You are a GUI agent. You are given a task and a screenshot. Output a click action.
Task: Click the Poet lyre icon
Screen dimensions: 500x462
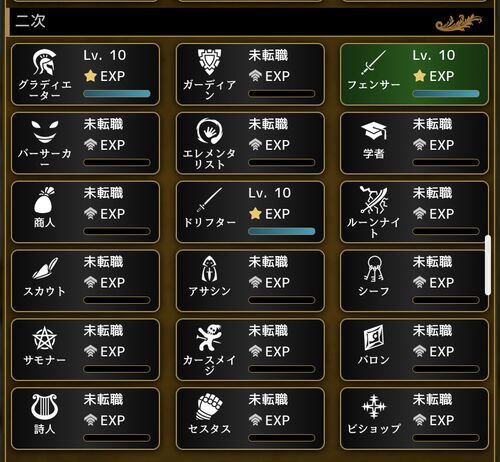[x=44, y=406]
